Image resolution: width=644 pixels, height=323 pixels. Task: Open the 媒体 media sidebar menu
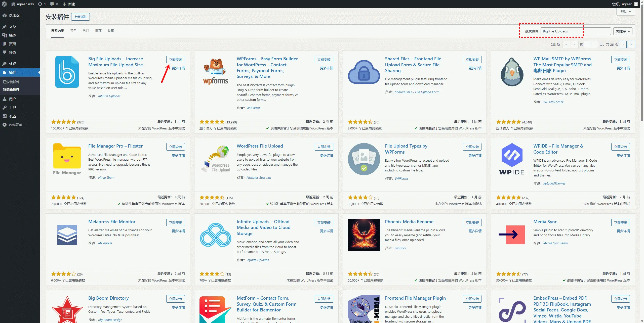(12, 35)
